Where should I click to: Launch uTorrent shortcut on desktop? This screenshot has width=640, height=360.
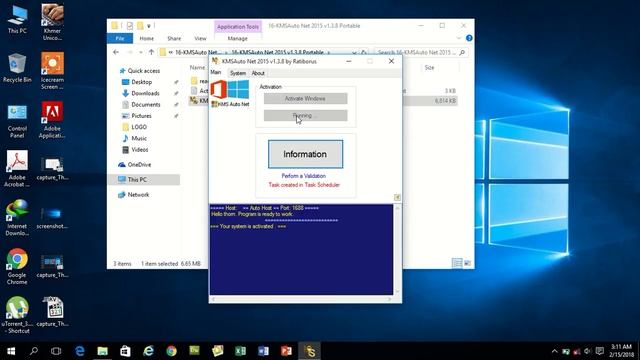coord(17,315)
